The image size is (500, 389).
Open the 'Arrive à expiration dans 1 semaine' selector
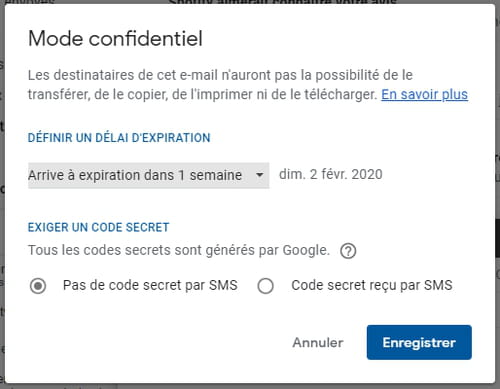click(x=149, y=175)
